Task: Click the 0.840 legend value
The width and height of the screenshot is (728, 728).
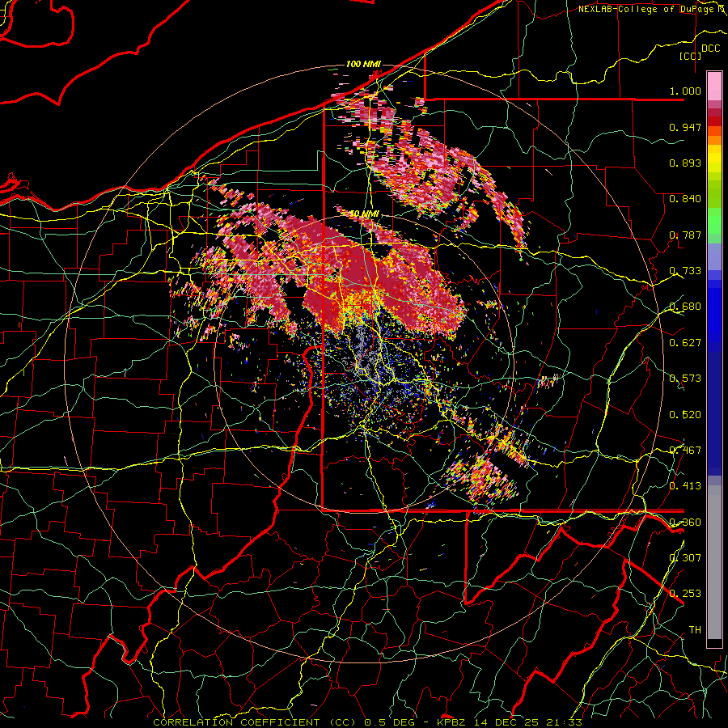Action: tap(685, 199)
